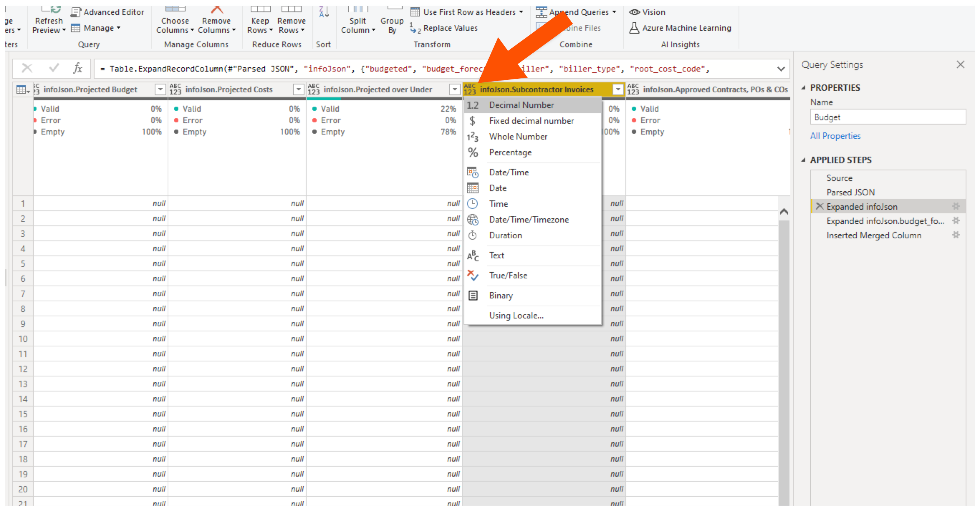Open Vision AI Insights
This screenshot has width=980, height=511.
(x=647, y=12)
